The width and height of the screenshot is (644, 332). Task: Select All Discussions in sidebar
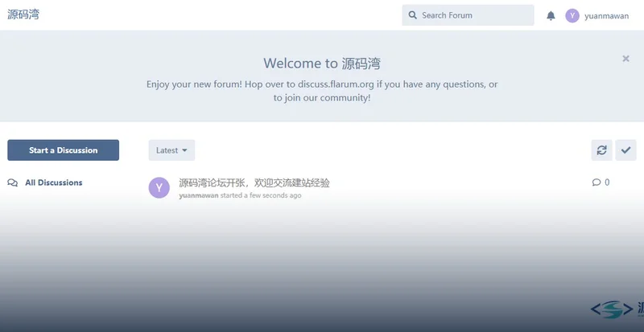45,182
